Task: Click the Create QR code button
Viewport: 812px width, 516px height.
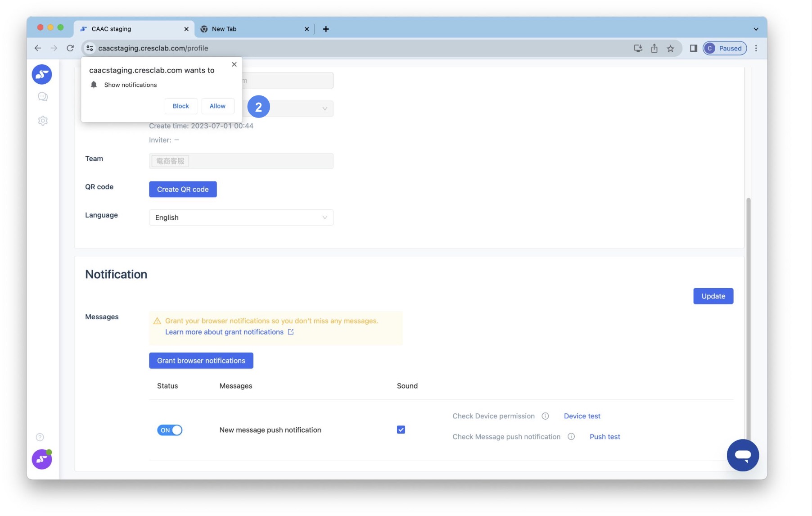Action: click(183, 190)
